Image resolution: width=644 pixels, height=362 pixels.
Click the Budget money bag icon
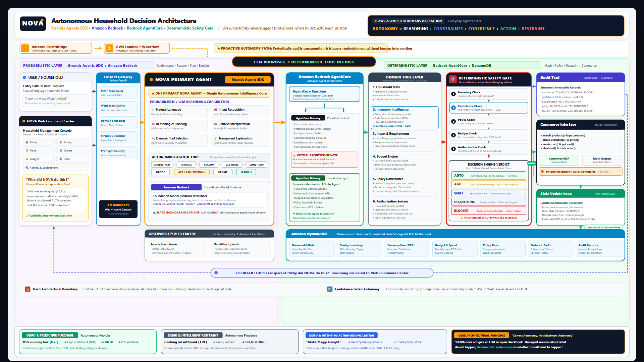coord(27,159)
